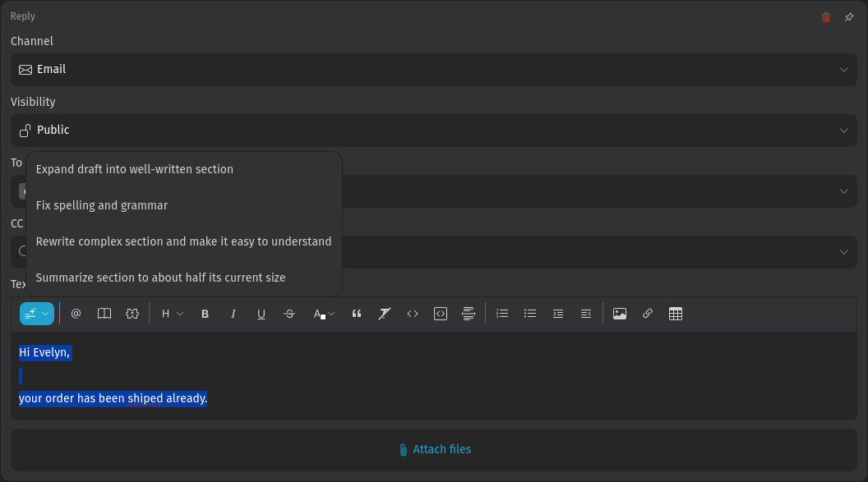Increase indent of the text
The image size is (868, 482).
click(x=558, y=314)
